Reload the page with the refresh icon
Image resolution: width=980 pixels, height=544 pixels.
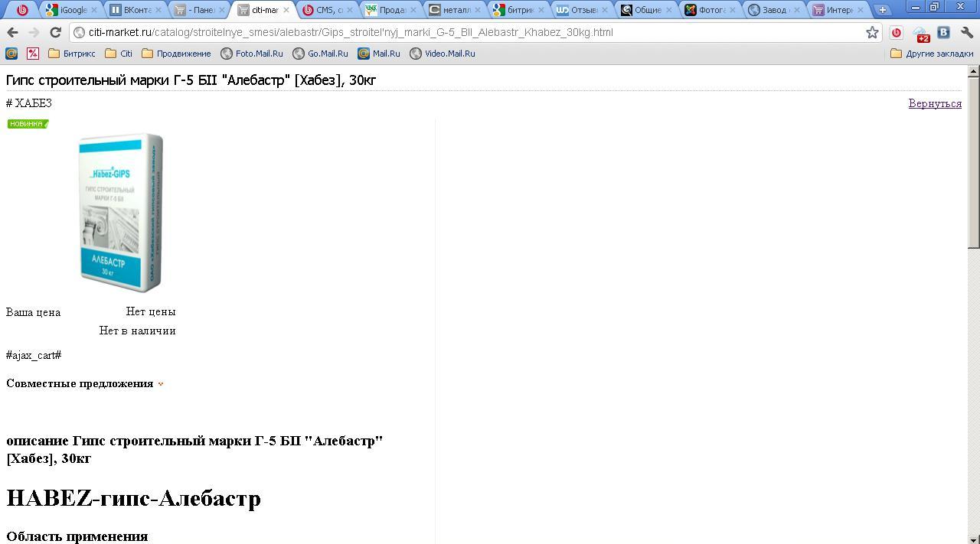click(55, 32)
